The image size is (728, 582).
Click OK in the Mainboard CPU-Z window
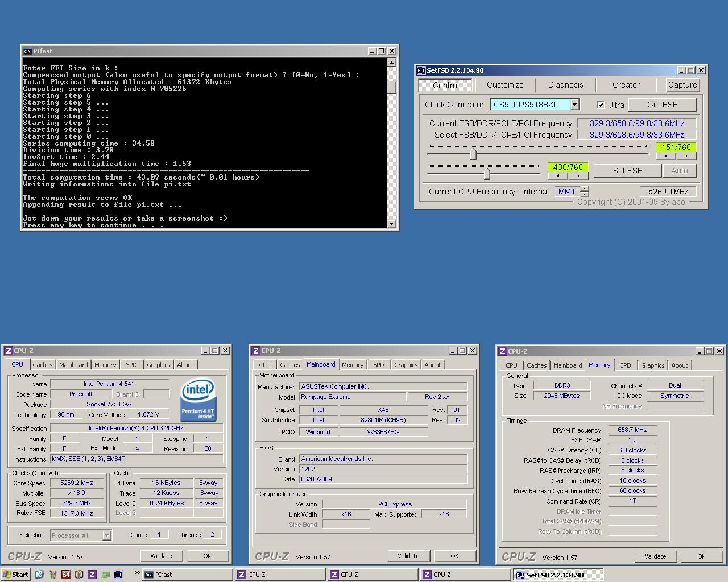[x=454, y=556]
